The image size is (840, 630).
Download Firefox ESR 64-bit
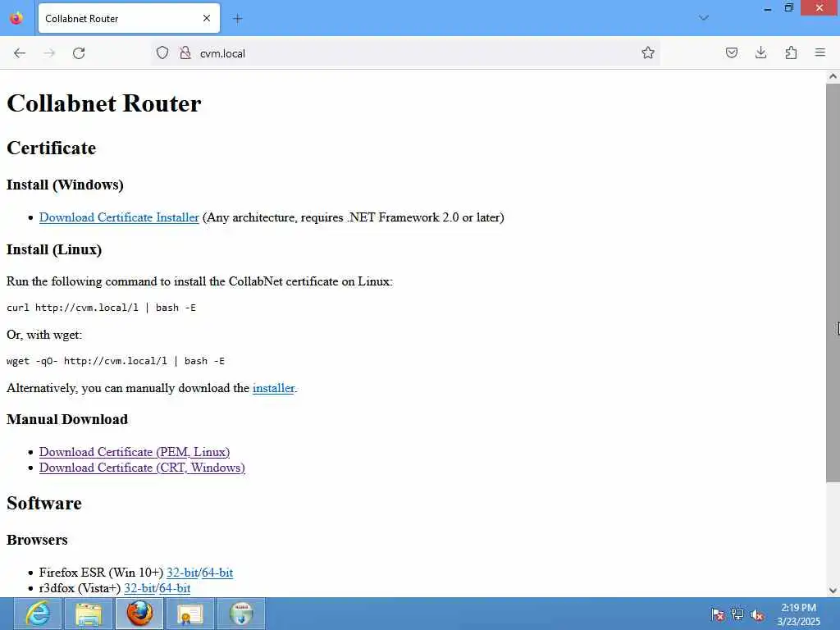click(x=217, y=573)
